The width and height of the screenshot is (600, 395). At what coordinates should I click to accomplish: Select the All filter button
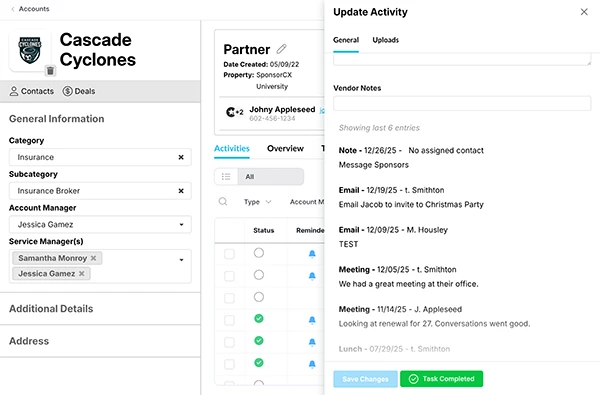click(271, 176)
